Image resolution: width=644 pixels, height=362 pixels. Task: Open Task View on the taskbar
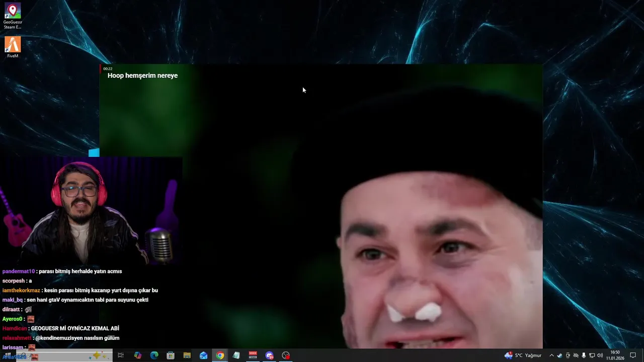(x=121, y=355)
